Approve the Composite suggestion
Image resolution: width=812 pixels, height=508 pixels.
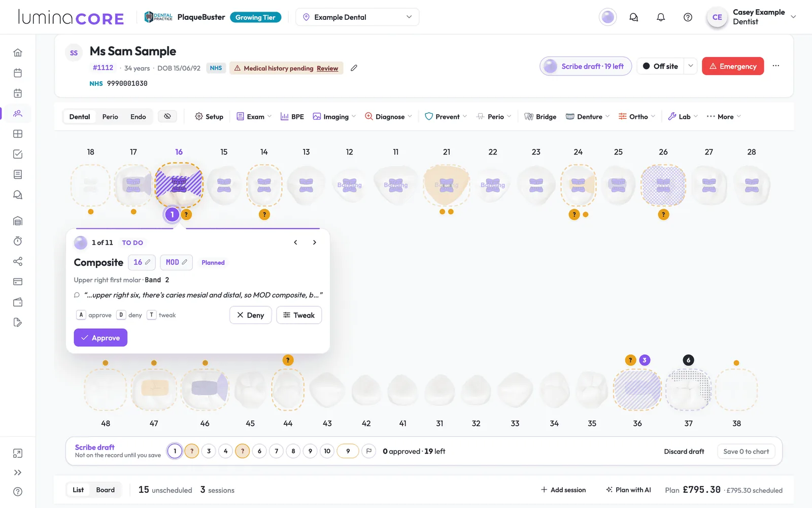click(x=100, y=338)
